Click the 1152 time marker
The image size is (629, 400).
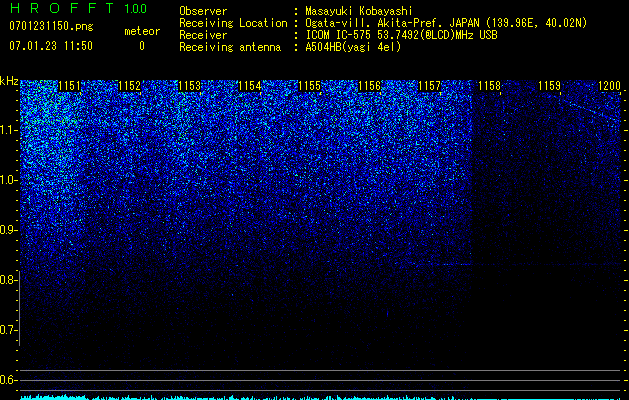point(130,86)
